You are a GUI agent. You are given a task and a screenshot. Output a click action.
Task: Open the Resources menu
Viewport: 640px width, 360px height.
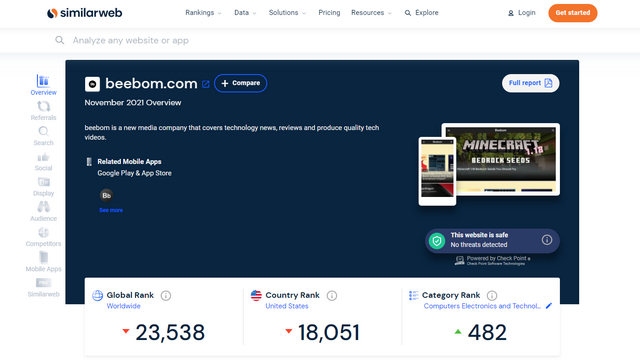click(371, 13)
